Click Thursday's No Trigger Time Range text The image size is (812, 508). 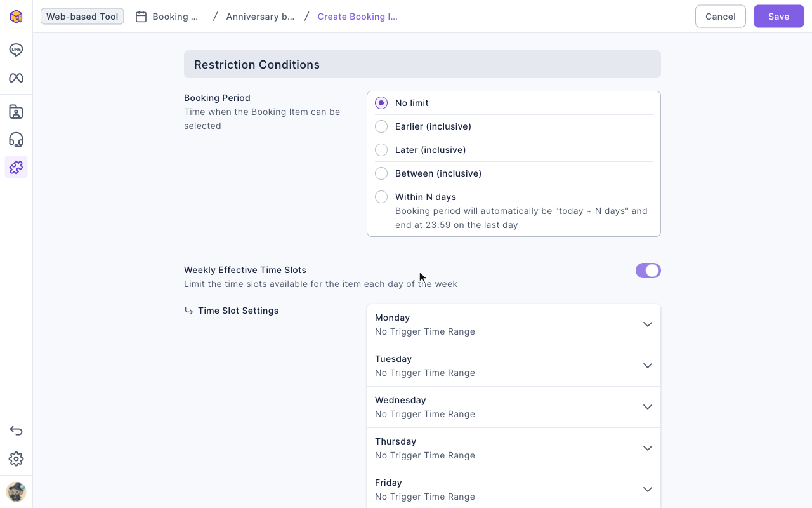click(x=425, y=455)
